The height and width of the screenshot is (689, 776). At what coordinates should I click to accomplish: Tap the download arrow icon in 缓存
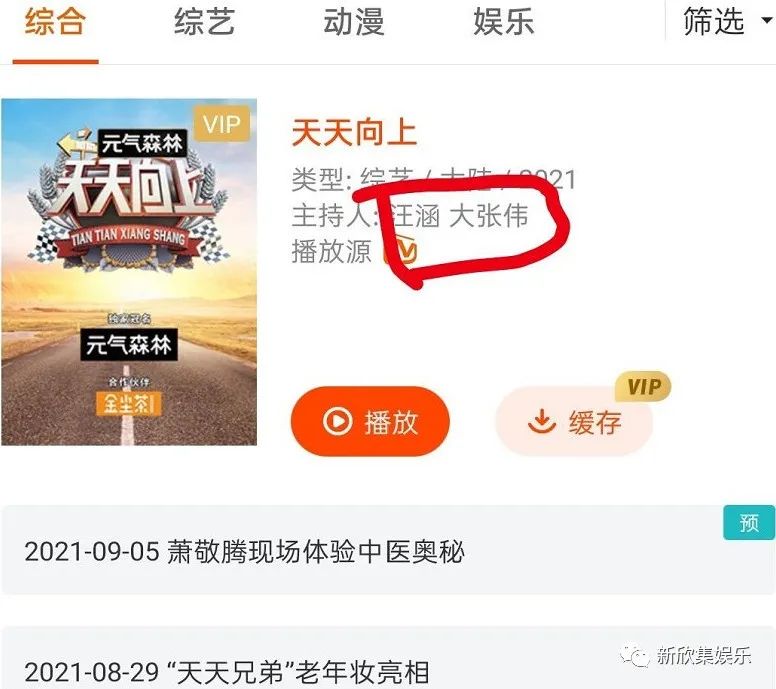click(542, 421)
